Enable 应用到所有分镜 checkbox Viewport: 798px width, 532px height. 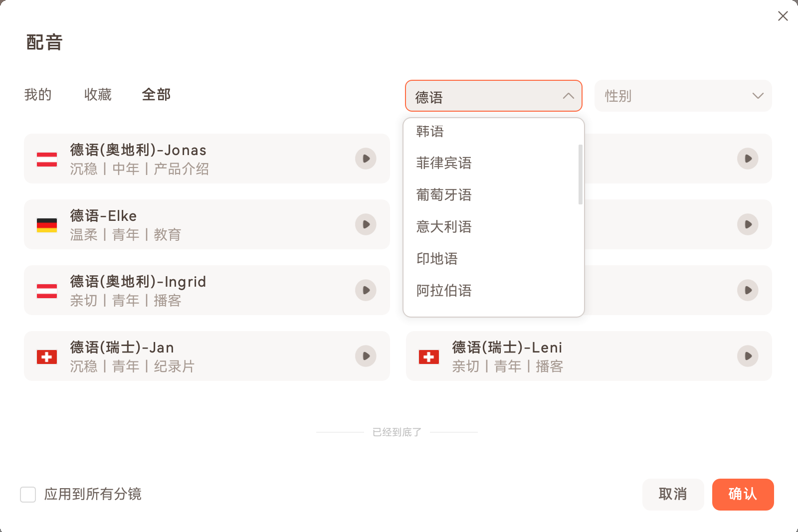point(28,495)
